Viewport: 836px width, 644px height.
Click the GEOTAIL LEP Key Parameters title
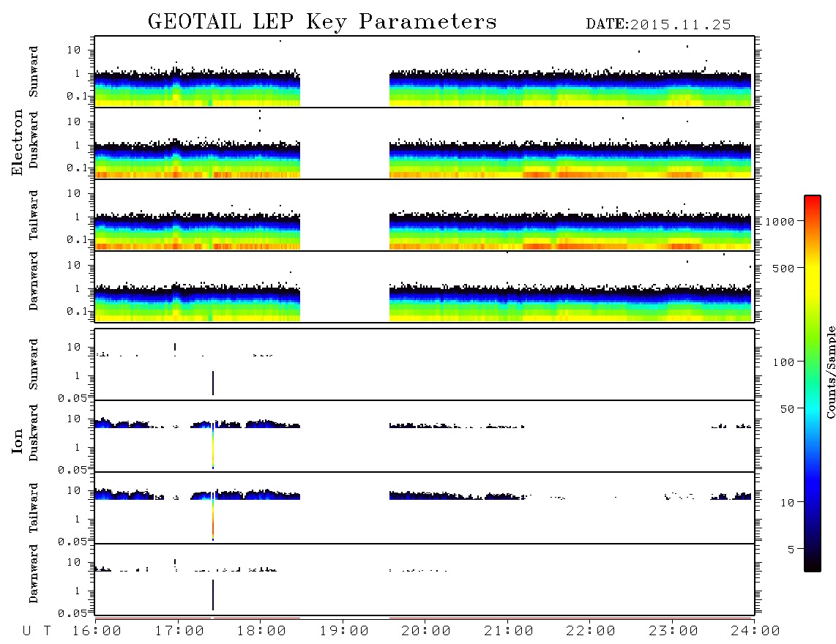[322, 23]
